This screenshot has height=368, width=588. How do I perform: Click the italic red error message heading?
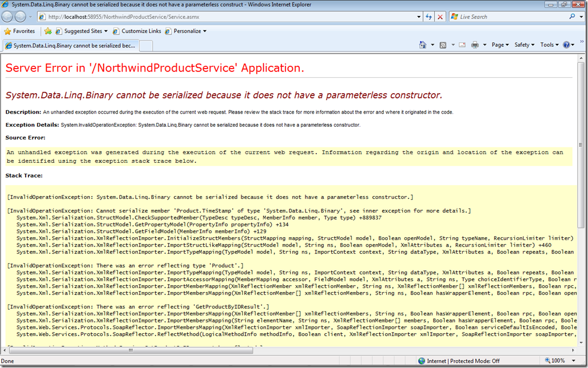point(224,95)
